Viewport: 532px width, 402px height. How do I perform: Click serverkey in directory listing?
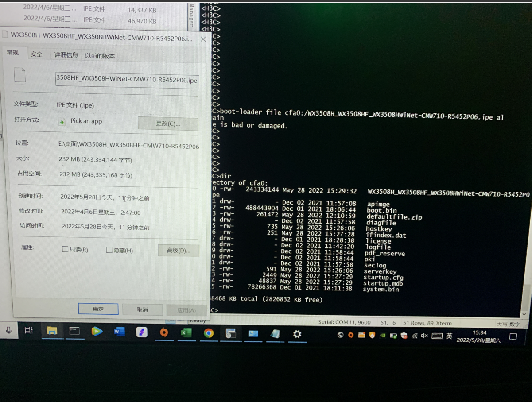[x=381, y=271]
